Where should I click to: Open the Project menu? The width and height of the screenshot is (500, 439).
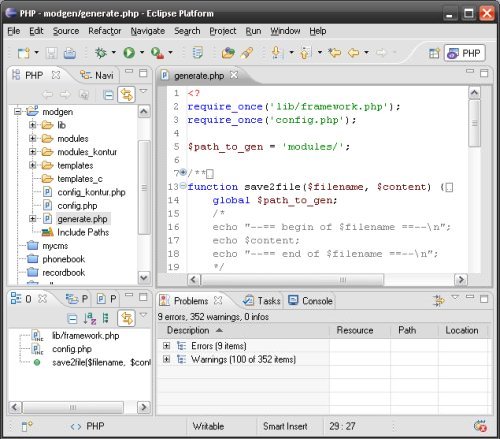pos(223,31)
